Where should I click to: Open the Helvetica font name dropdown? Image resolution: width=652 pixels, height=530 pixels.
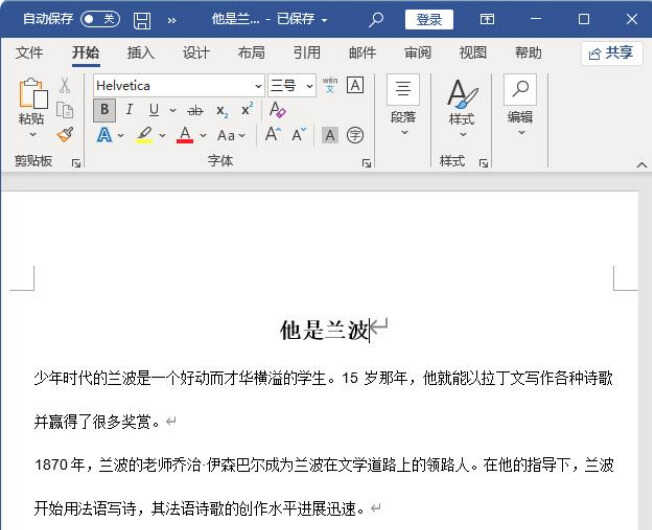coord(258,86)
